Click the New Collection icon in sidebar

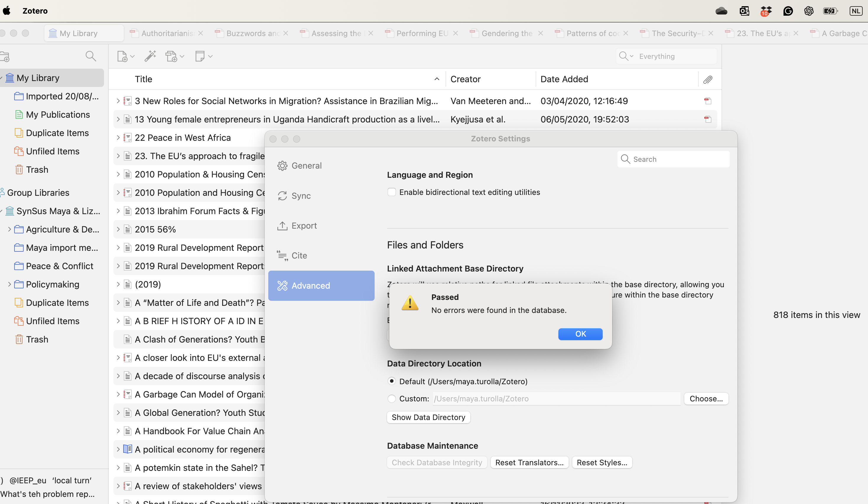[5, 57]
